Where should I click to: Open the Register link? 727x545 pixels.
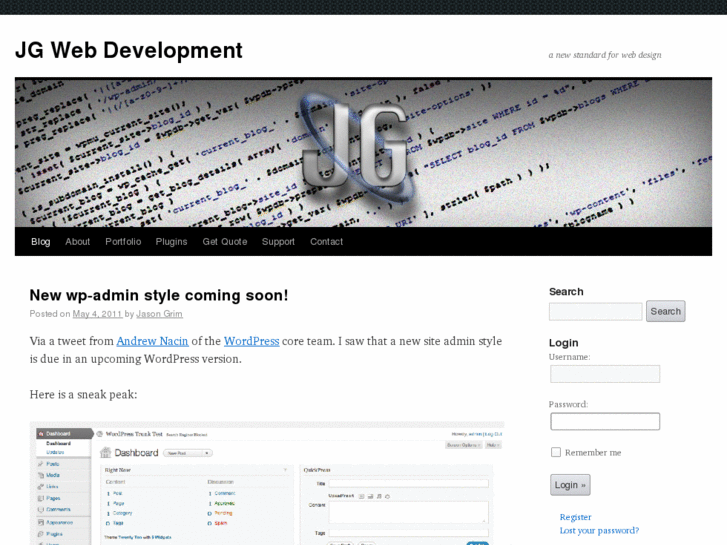tap(575, 517)
